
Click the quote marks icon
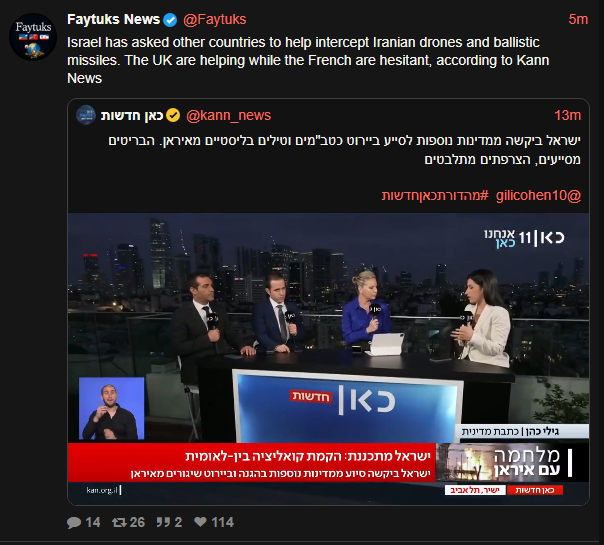point(163,522)
